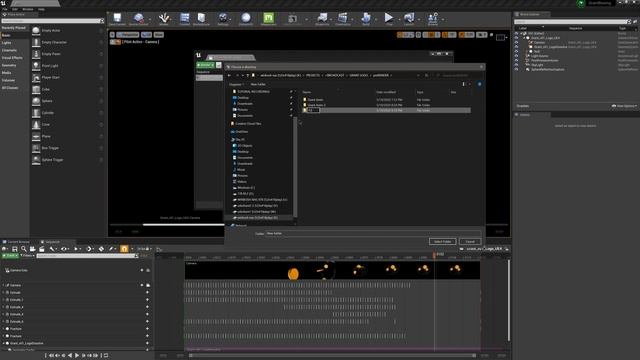Click the back arrow in the folder dialog
The image size is (640, 360).
(x=229, y=75)
